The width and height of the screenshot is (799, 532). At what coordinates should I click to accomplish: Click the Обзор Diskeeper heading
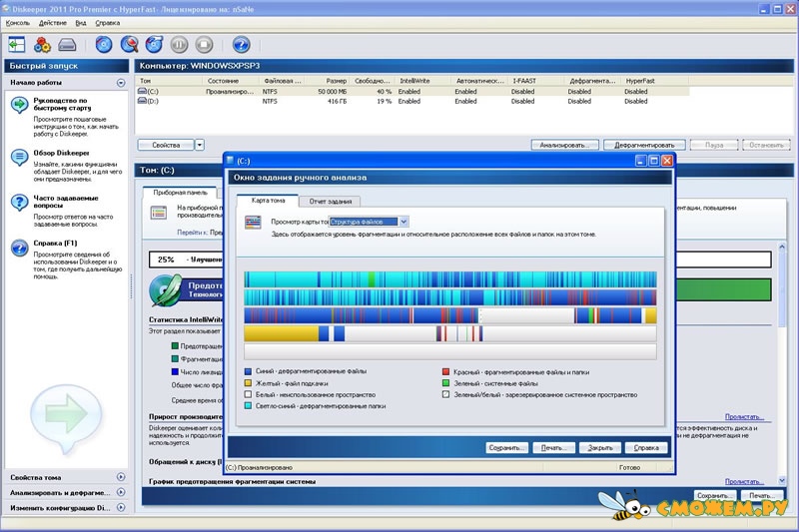(x=61, y=153)
